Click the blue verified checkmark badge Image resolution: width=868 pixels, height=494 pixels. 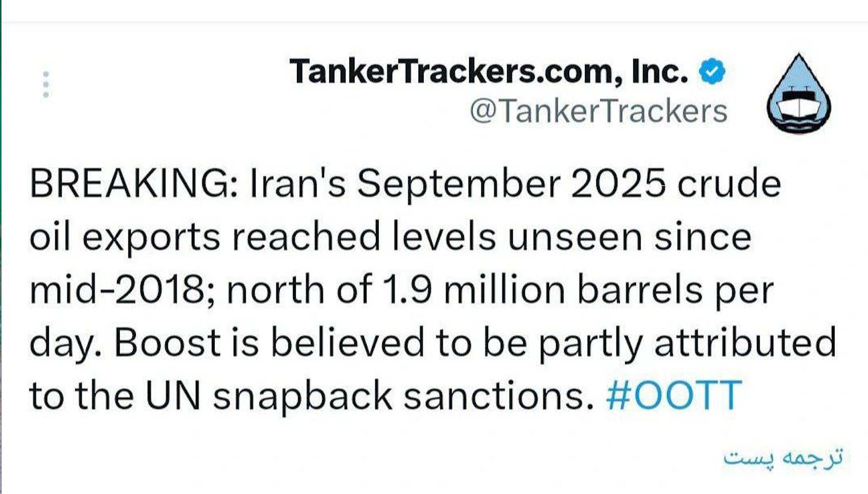(712, 71)
